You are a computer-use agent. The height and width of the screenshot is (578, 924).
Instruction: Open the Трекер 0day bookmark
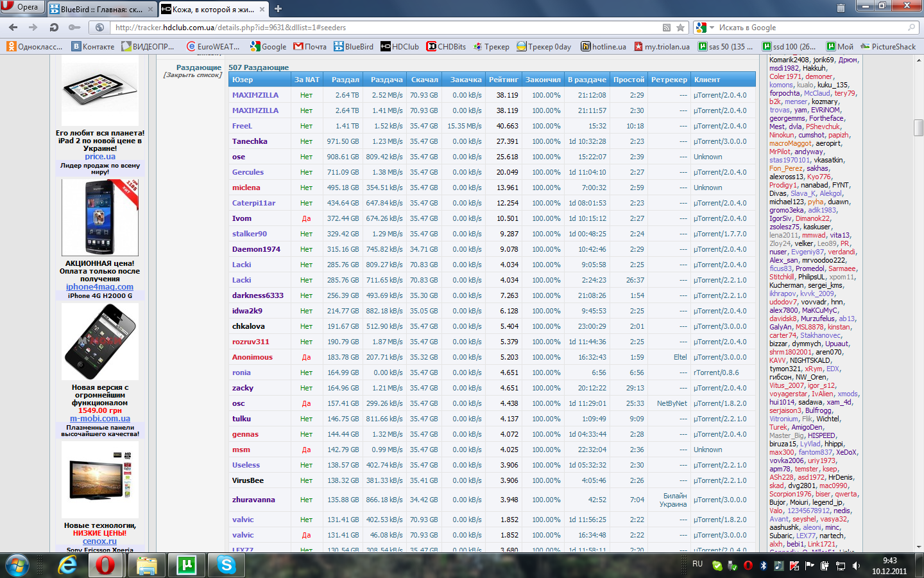coord(544,46)
